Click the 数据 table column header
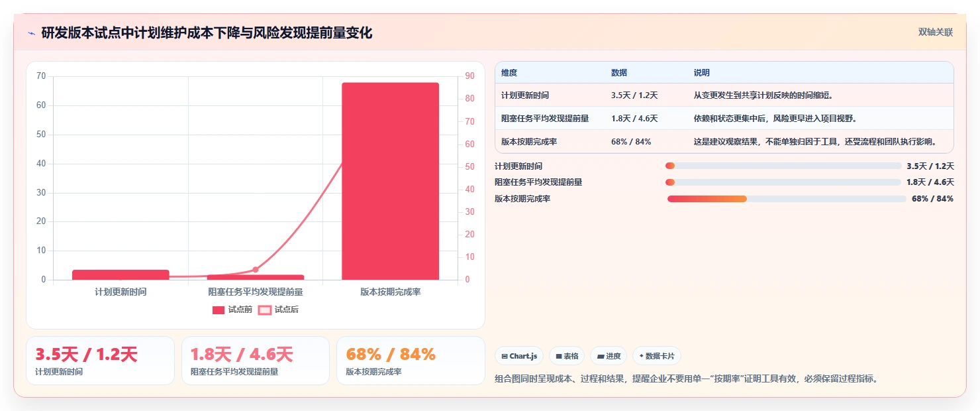This screenshot has width=980, height=411. [x=619, y=73]
